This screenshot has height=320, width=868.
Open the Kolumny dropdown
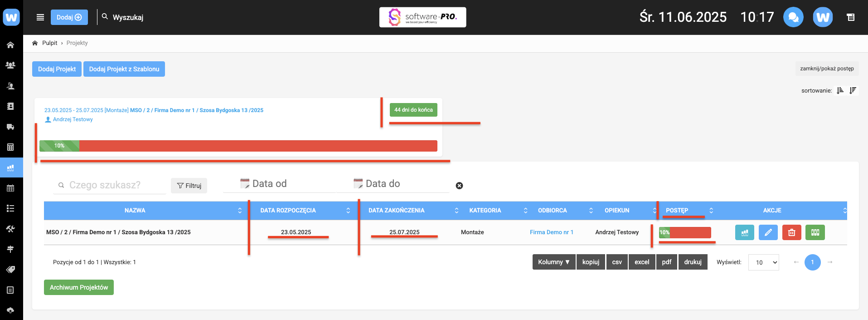pos(553,262)
